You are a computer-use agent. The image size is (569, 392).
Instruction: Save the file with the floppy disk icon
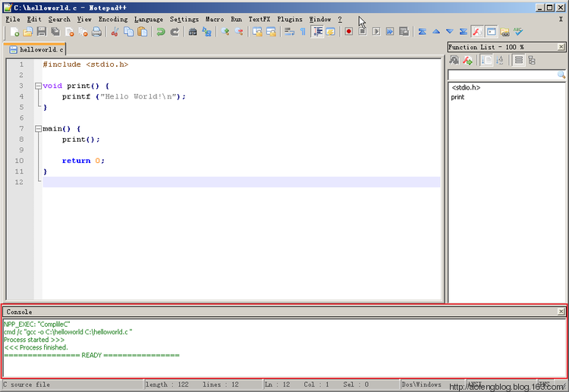(42, 32)
